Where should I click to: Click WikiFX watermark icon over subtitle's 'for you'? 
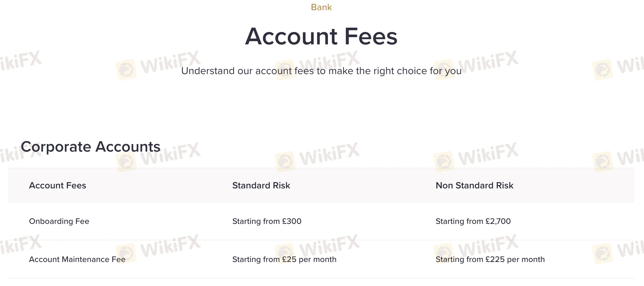click(x=444, y=70)
